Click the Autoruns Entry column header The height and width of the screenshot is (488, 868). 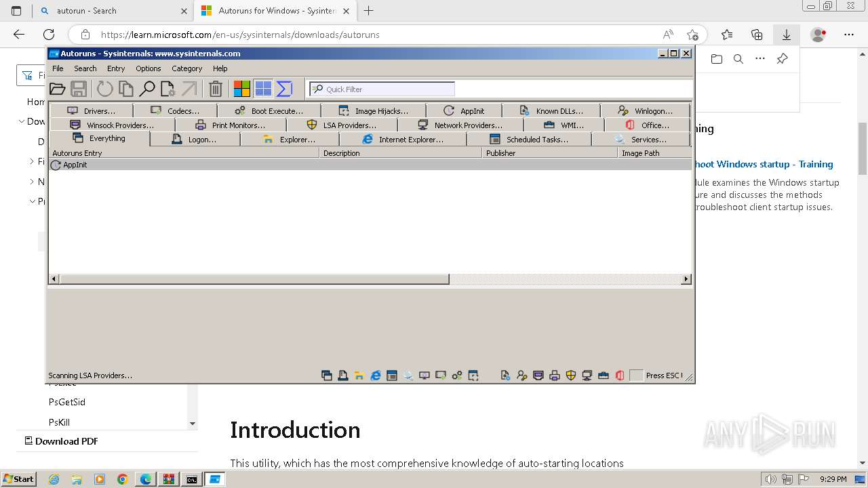point(184,153)
